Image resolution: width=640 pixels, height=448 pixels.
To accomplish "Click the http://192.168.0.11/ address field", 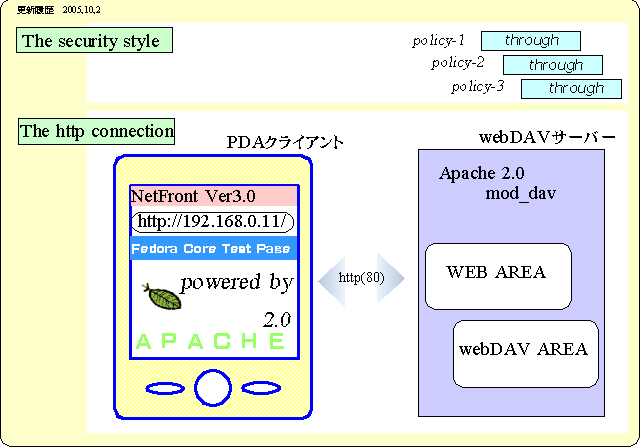I will 213,221.
